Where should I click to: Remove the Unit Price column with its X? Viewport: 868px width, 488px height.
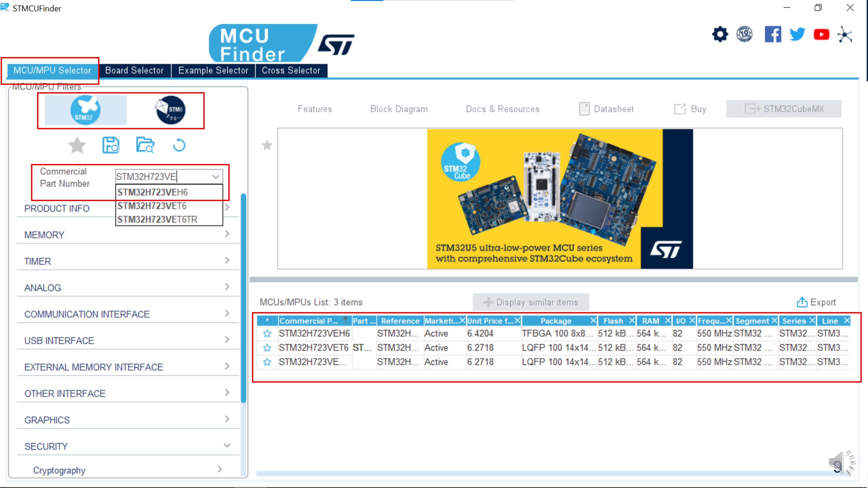517,321
